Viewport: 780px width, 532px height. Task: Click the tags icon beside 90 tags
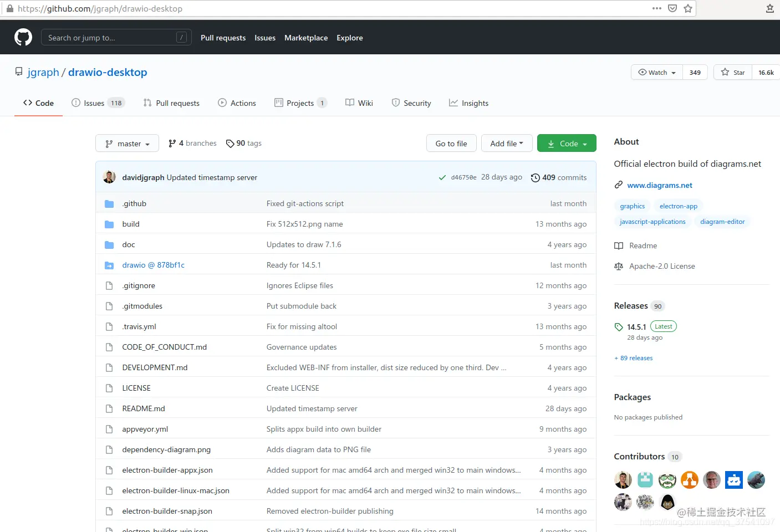click(x=230, y=144)
